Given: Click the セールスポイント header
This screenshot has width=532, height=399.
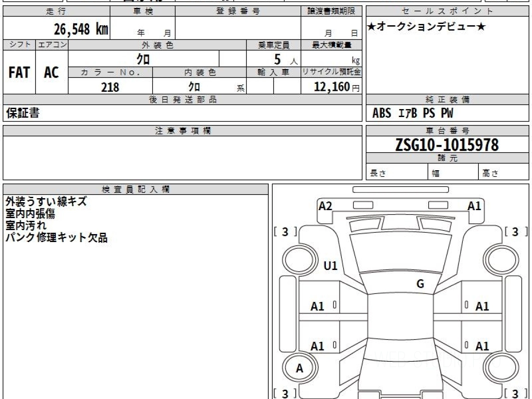Looking at the screenshot, I should [x=447, y=12].
